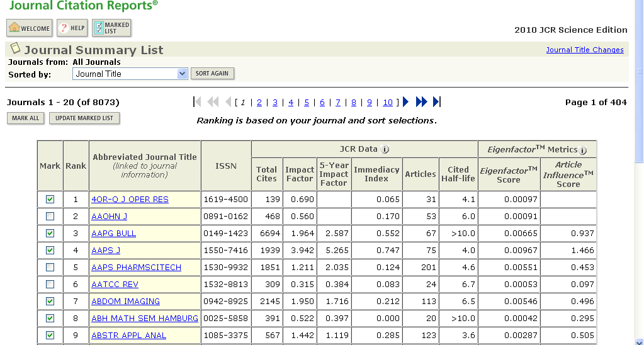Select ISSN cell 1619-4500
Image resolution: width=644 pixels, height=345 pixels.
[226, 199]
